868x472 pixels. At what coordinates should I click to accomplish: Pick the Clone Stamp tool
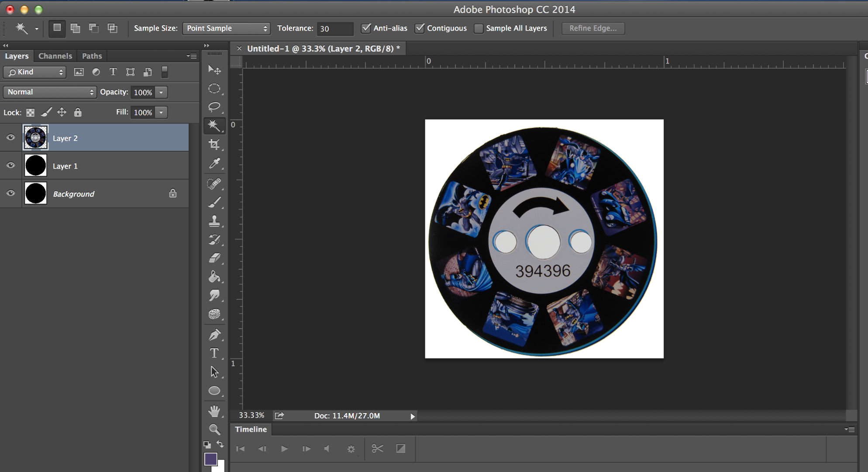[x=214, y=221]
